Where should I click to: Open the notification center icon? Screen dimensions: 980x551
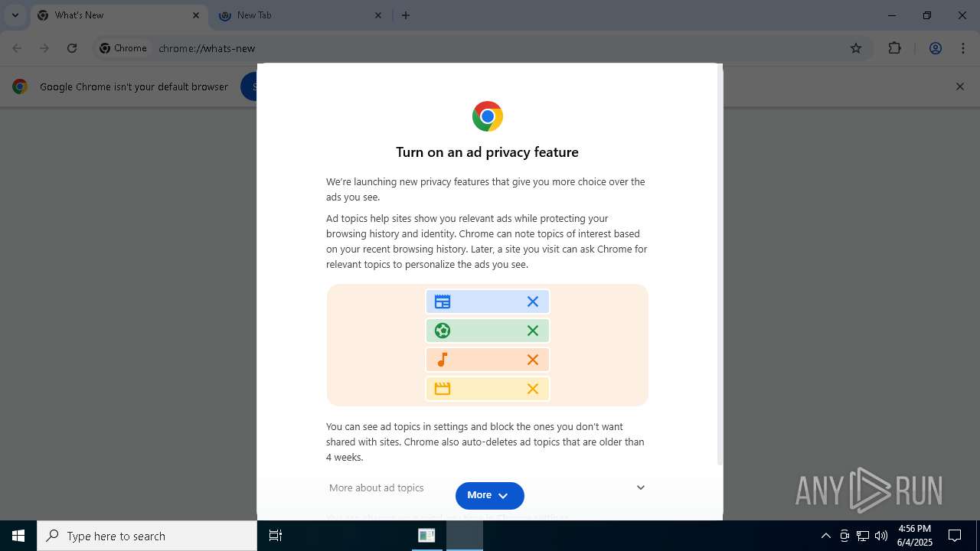point(955,536)
